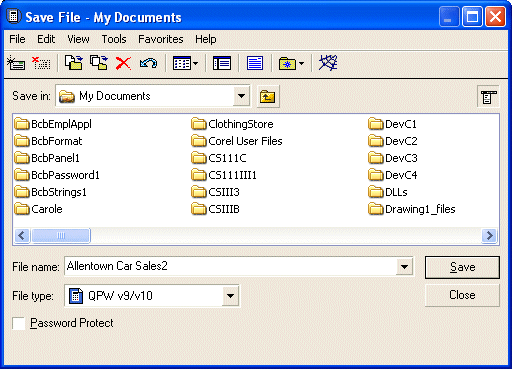Select the ClothingStore folder

pos(232,124)
